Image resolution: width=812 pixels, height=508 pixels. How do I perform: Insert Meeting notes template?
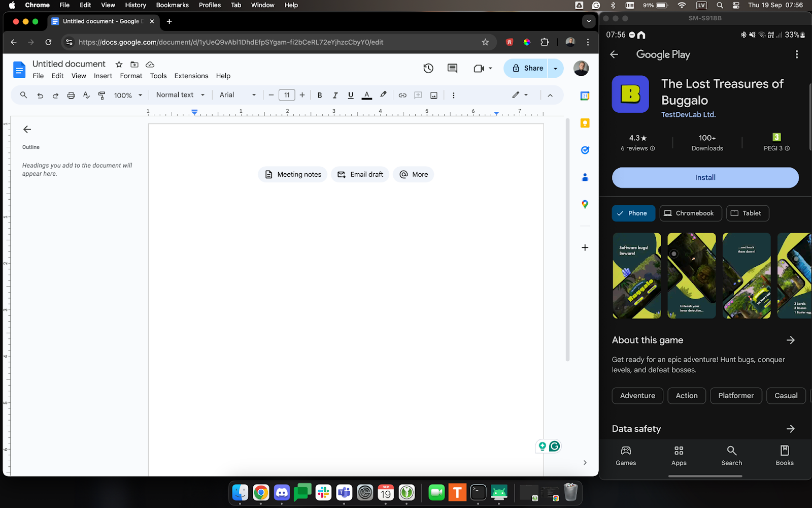pos(293,174)
